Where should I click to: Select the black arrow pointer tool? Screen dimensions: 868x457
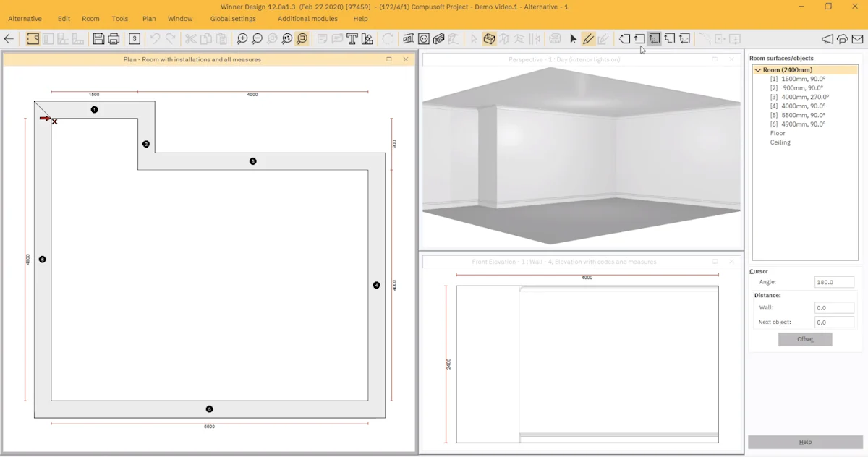574,39
